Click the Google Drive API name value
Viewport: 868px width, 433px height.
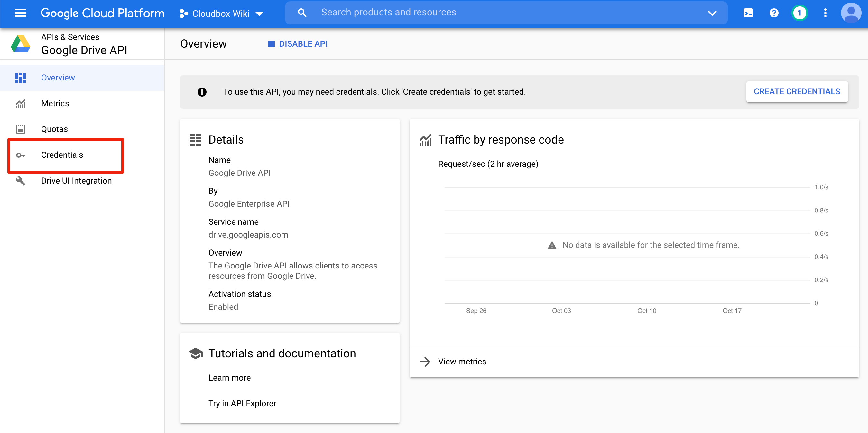click(240, 173)
